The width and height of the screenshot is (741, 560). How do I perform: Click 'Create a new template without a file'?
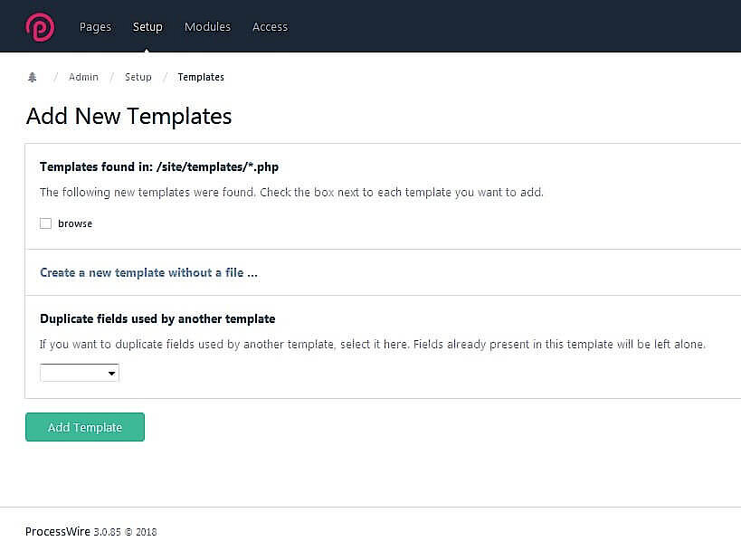[x=147, y=272]
